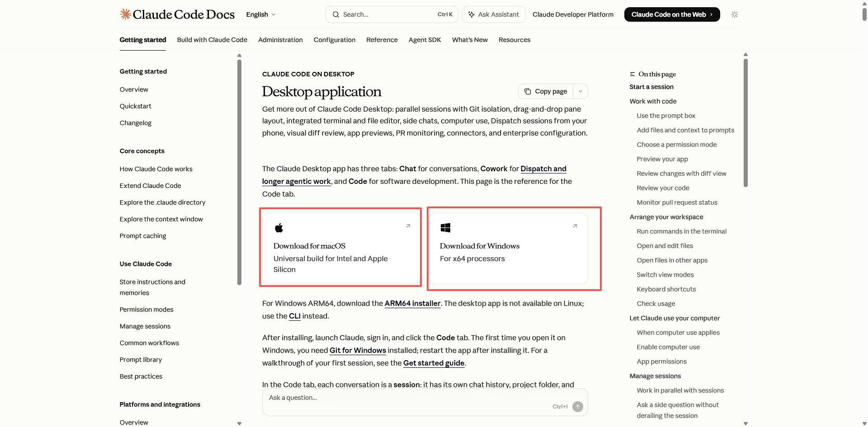Screen dimensions: 868x427
Task: View the What's New tab
Action: (x=470, y=40)
